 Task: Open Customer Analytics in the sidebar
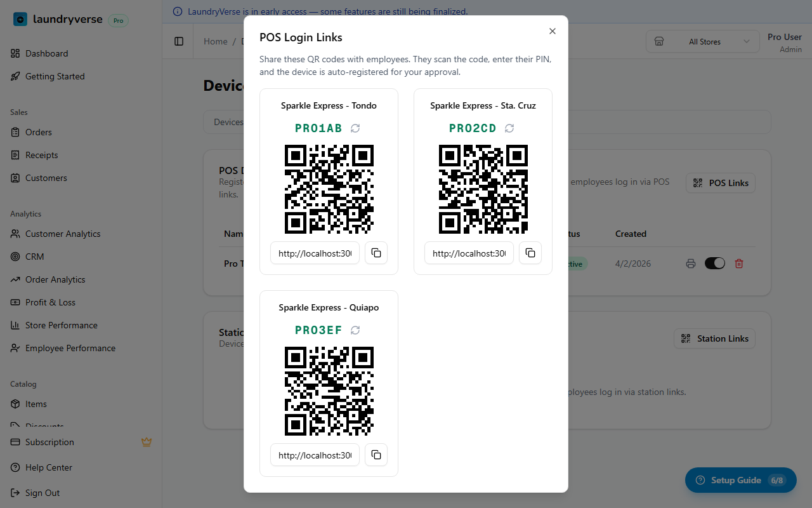pos(63,234)
